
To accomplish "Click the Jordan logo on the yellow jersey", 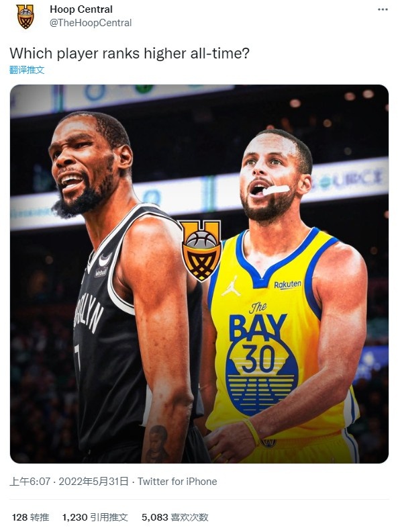I will click(231, 286).
